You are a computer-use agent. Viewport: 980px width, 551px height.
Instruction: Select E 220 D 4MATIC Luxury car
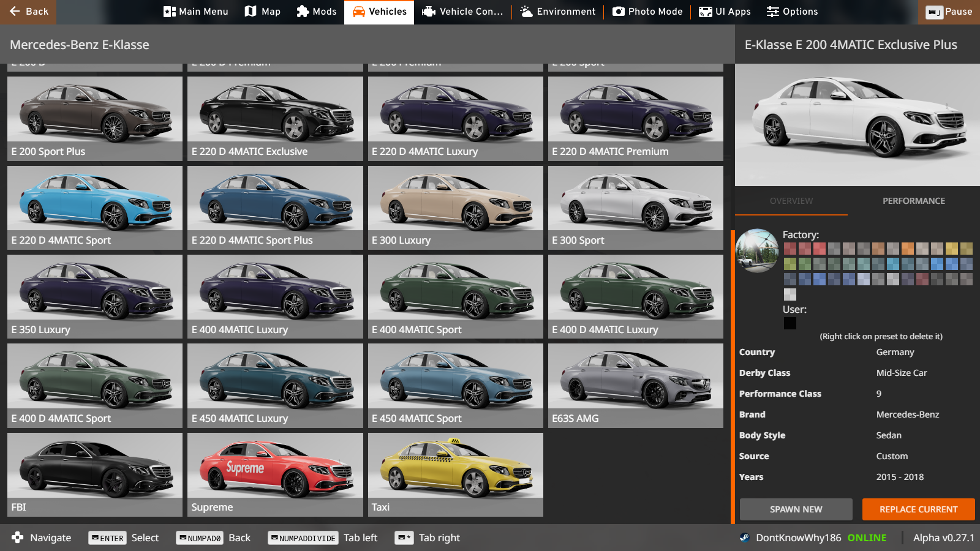click(x=456, y=119)
